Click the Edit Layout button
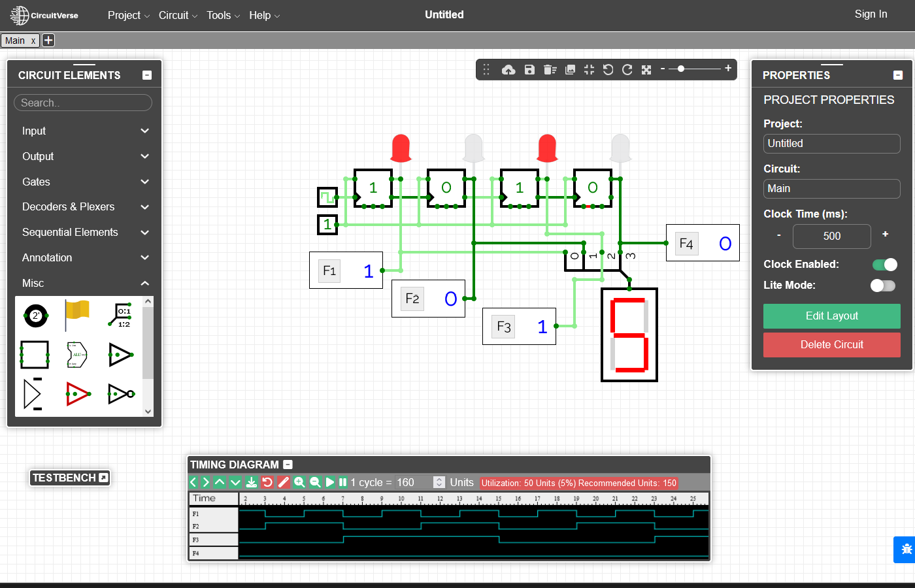 832,316
